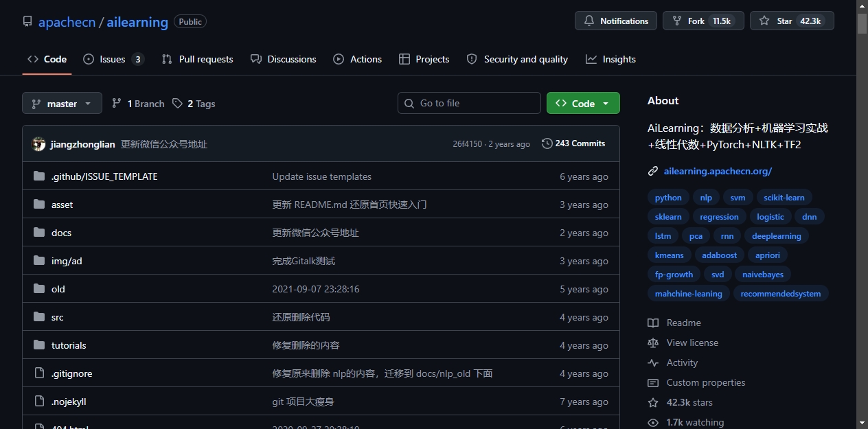Select the deeplearning topic tag
868x429 pixels.
tap(777, 236)
